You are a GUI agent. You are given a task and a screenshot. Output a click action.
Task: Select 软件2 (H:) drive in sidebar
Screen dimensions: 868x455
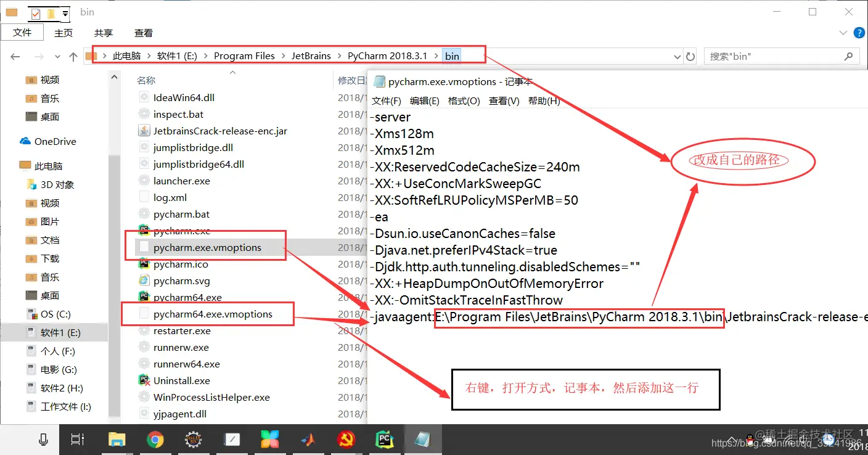coord(55,388)
